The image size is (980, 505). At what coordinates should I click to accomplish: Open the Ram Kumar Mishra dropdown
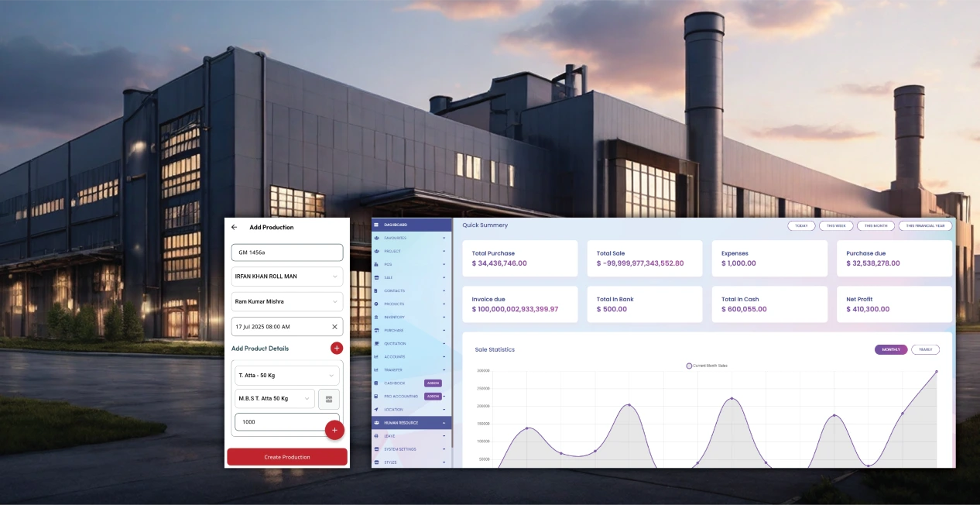[x=287, y=301]
